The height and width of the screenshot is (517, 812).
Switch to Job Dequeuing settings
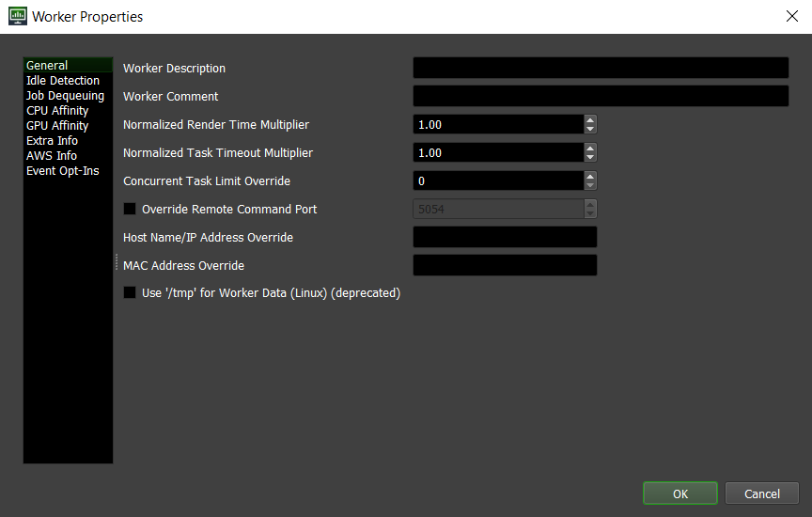tap(68, 95)
